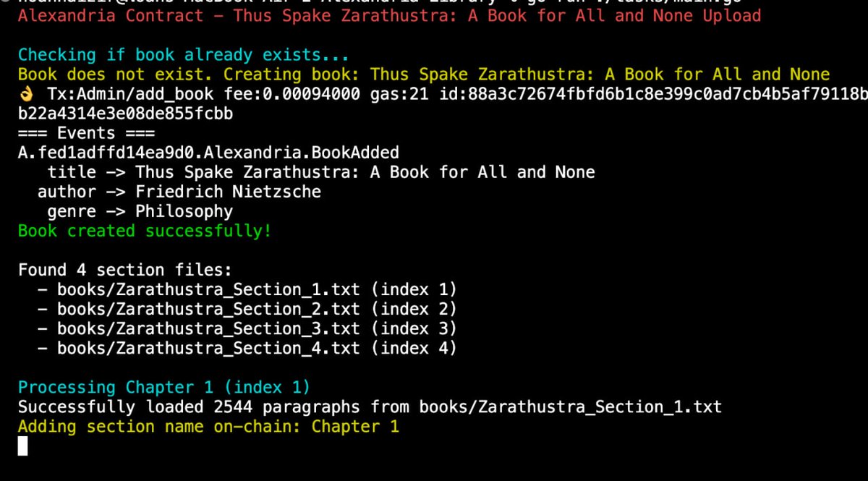Click the OK hand emoji on the Tx line
The height and width of the screenshot is (481, 868).
coord(27,94)
